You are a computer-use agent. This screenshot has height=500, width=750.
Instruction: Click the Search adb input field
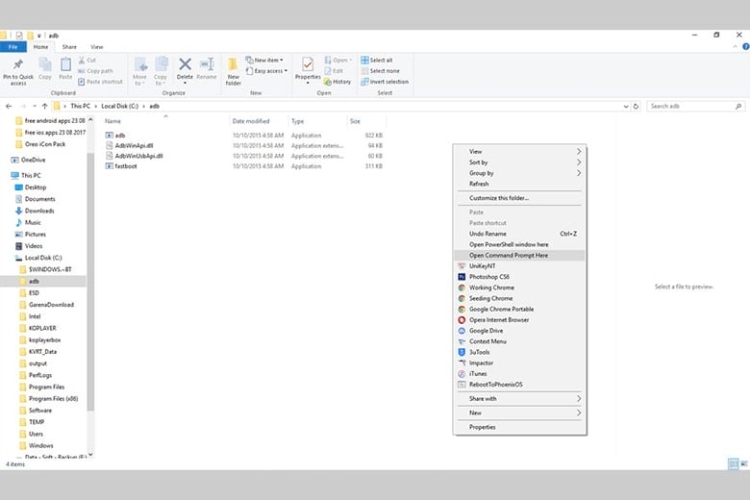(x=691, y=106)
